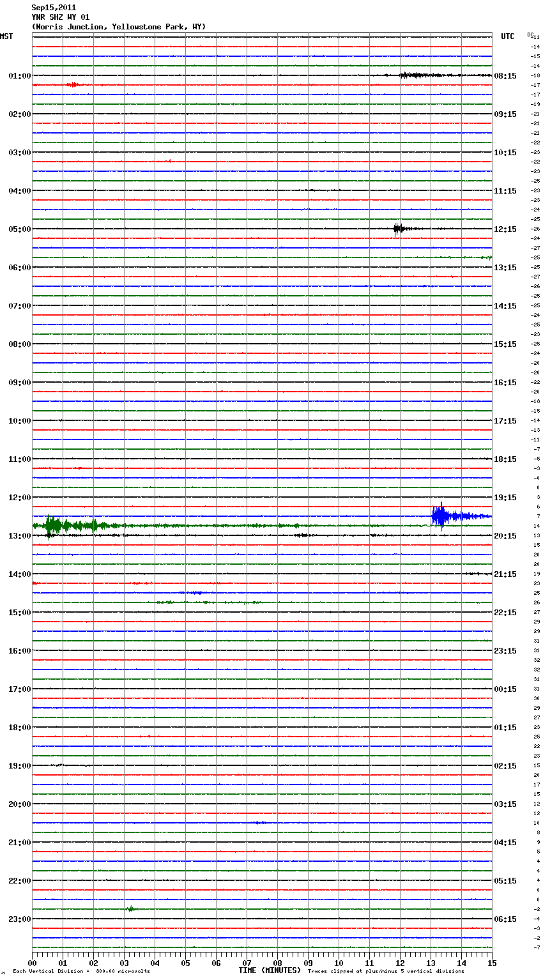Select the 11:00 MST time label
The height and width of the screenshot is (980, 543).
click(20, 459)
